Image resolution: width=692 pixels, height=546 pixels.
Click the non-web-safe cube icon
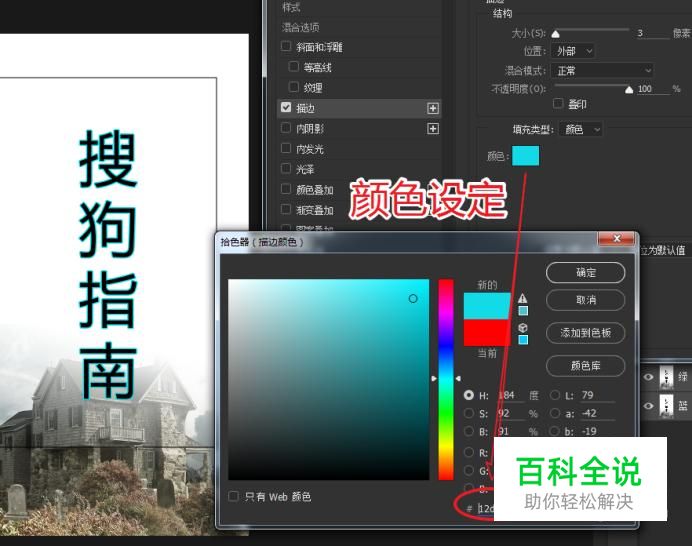[x=523, y=328]
